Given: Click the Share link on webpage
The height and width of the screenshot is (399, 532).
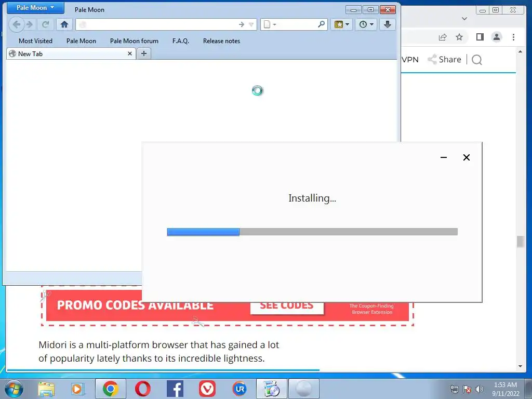Looking at the screenshot, I should coord(444,59).
